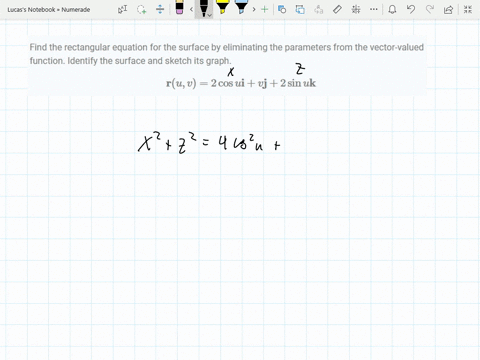
Task: Open the black pen options dropdown arrow
Action: pos(209,15)
